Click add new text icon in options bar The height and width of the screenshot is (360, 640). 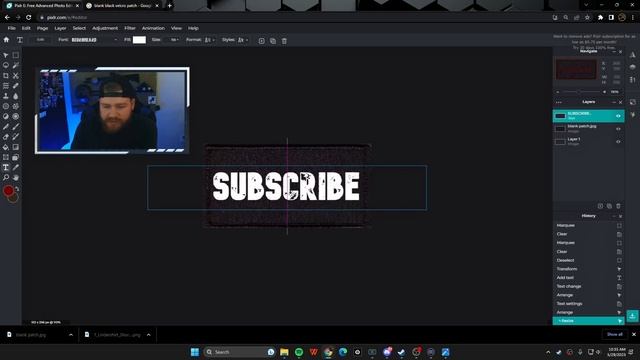[x=262, y=41]
